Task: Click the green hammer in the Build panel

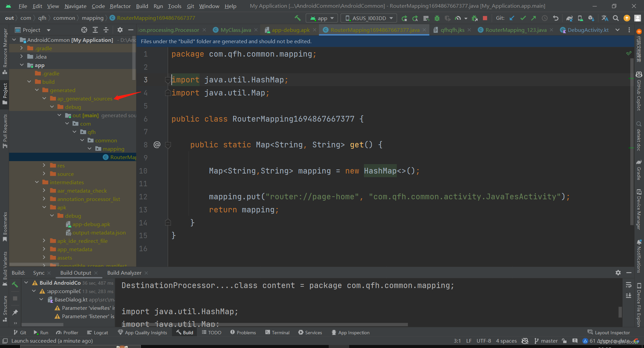Action: [x=15, y=284]
